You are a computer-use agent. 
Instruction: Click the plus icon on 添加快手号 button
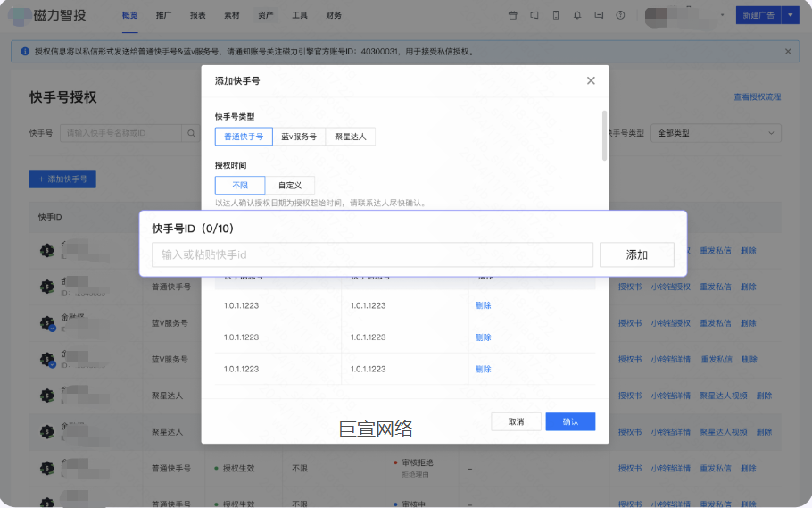pos(41,179)
